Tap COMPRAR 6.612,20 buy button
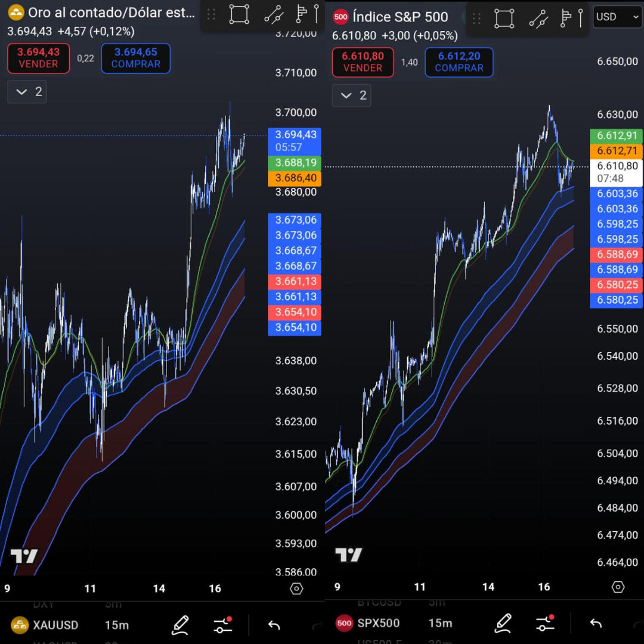The width and height of the screenshot is (644, 644). [x=459, y=62]
